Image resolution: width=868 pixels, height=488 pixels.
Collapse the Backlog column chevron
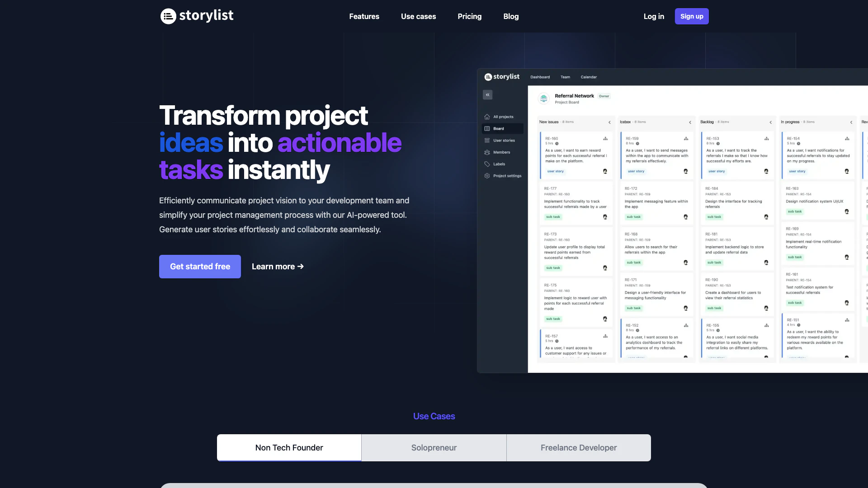click(770, 122)
